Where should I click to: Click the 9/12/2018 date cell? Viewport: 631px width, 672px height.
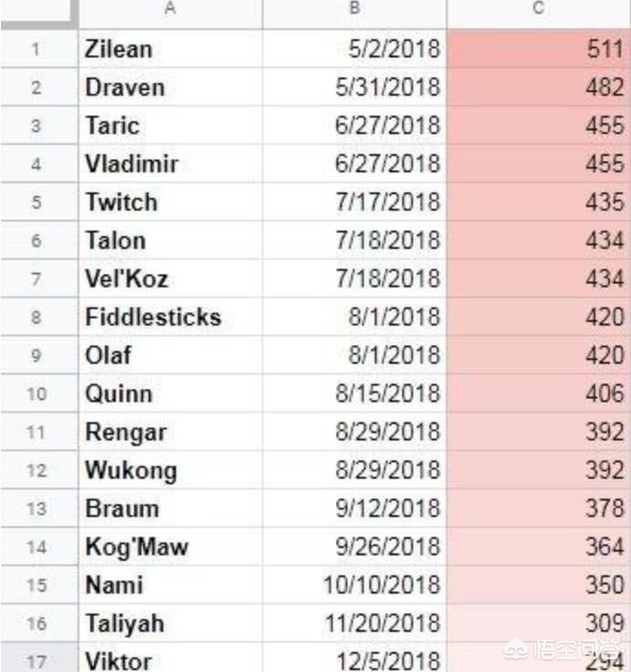pyautogui.click(x=355, y=509)
